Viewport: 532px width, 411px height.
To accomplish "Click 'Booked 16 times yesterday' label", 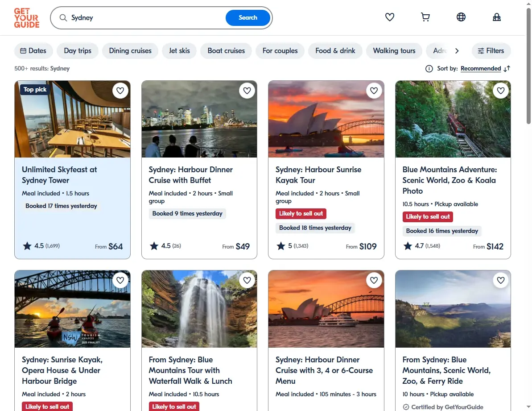I will (x=442, y=231).
